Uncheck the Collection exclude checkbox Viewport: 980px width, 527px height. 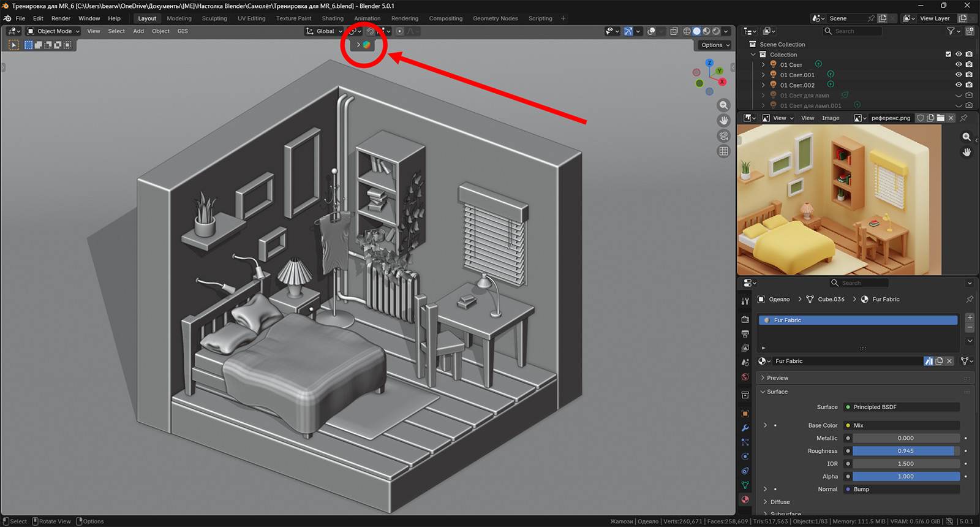(x=948, y=55)
